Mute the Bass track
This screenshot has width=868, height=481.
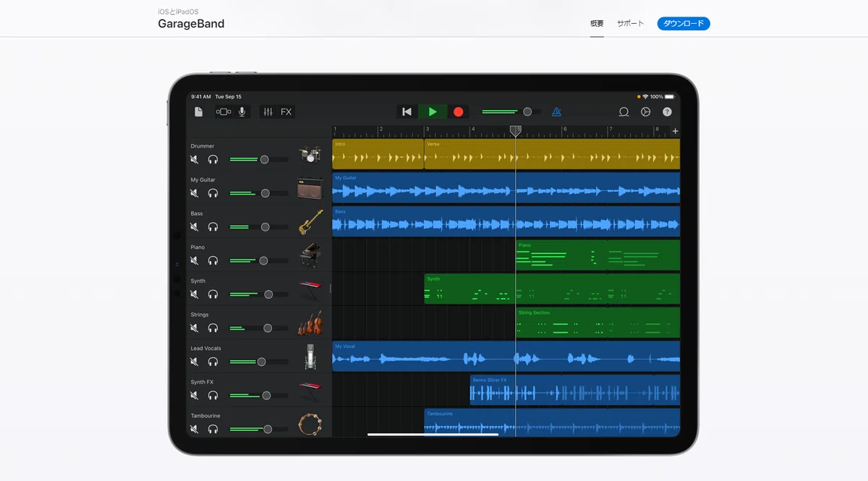coord(195,226)
